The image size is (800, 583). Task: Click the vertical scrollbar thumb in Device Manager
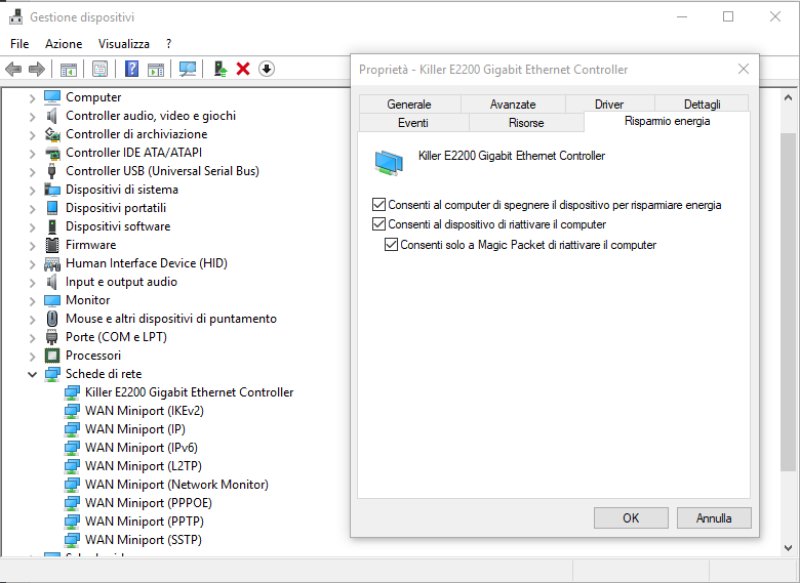(788, 302)
